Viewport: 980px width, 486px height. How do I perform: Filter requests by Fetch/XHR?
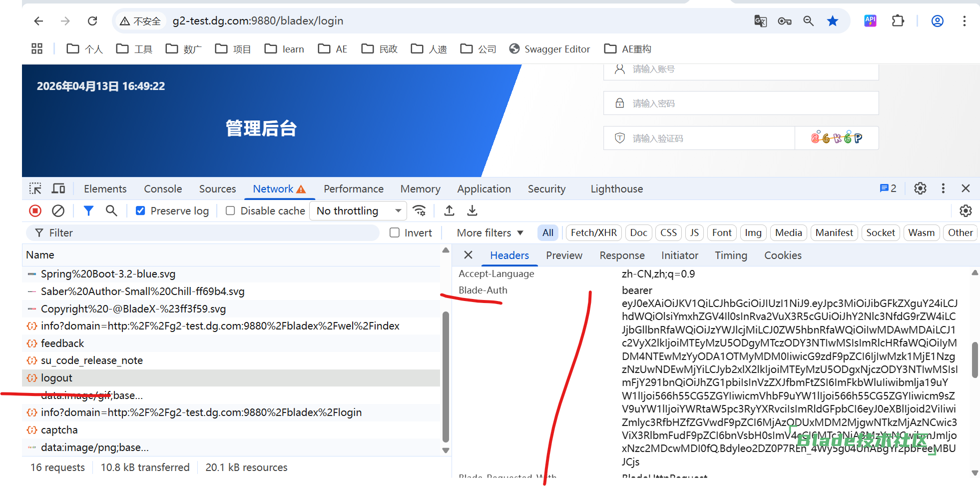pos(593,233)
